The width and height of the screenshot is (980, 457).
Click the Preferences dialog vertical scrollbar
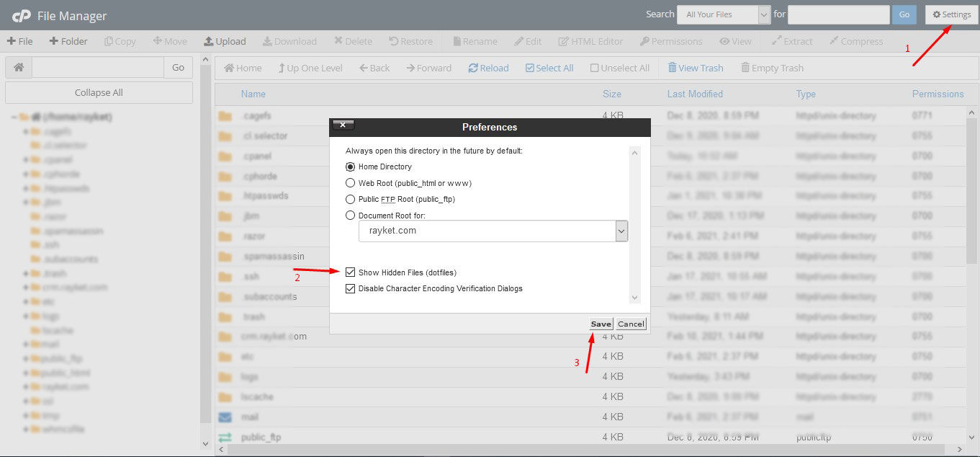[634, 223]
